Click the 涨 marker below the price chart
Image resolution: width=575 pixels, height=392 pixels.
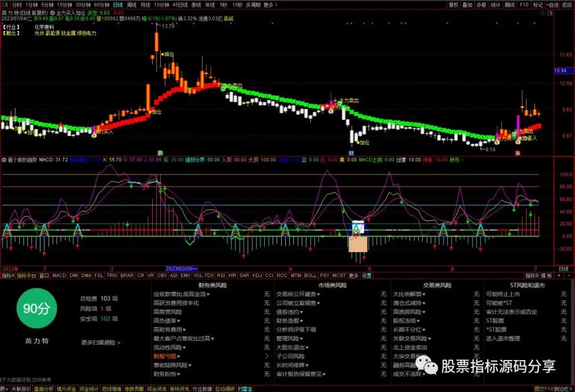click(518, 153)
